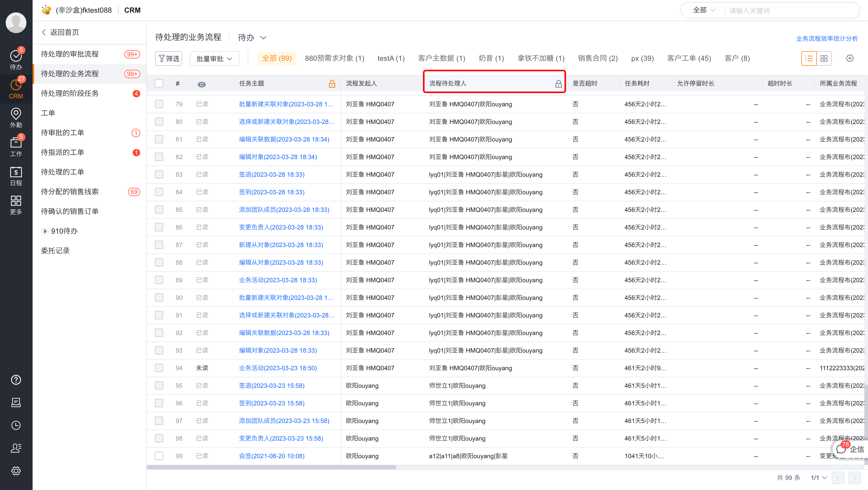Toggle checkbox for row 99 task
Viewport: 868px width, 490px height.
[x=159, y=456]
